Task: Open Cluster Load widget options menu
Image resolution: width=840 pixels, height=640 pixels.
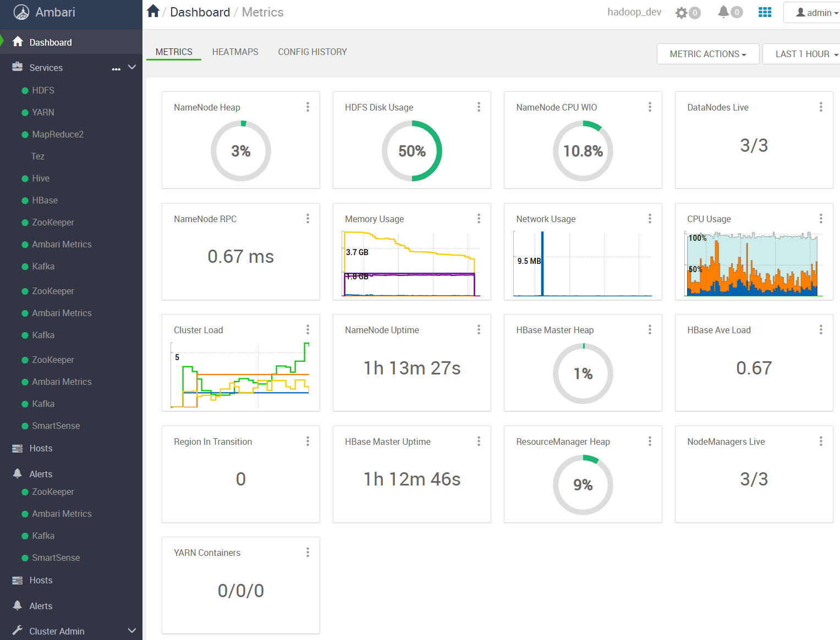Action: [308, 330]
